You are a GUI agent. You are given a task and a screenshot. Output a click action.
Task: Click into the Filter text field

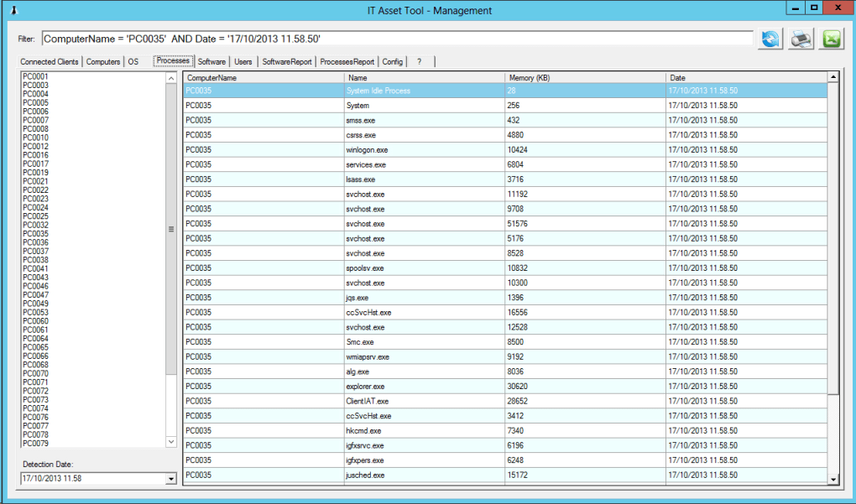coord(394,39)
